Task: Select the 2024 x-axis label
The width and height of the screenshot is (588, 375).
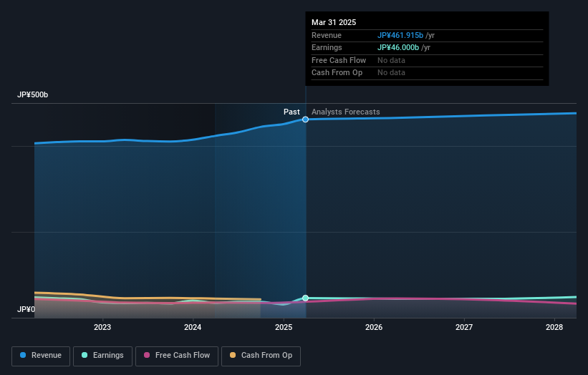Action: tap(193, 328)
